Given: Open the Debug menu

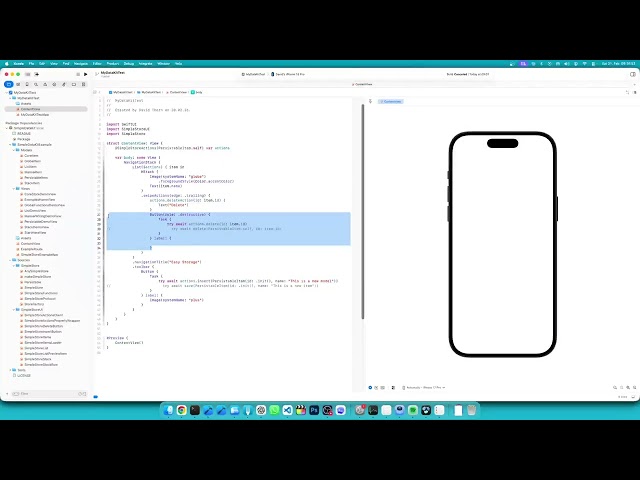Looking at the screenshot, I should pyautogui.click(x=129, y=64).
